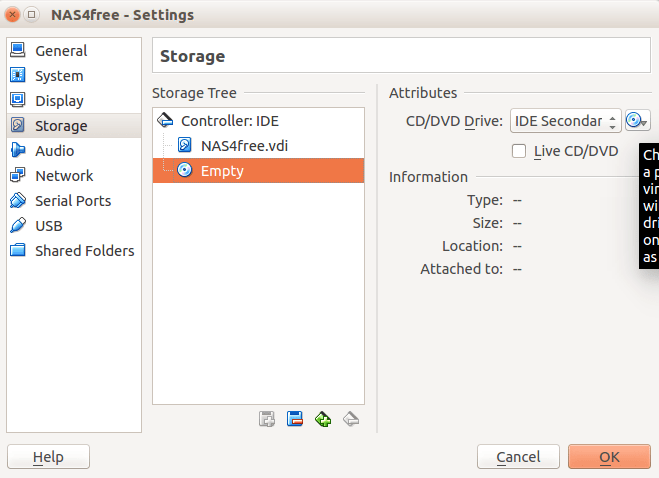Click the USB plug icon
659x478 pixels.
click(x=18, y=225)
